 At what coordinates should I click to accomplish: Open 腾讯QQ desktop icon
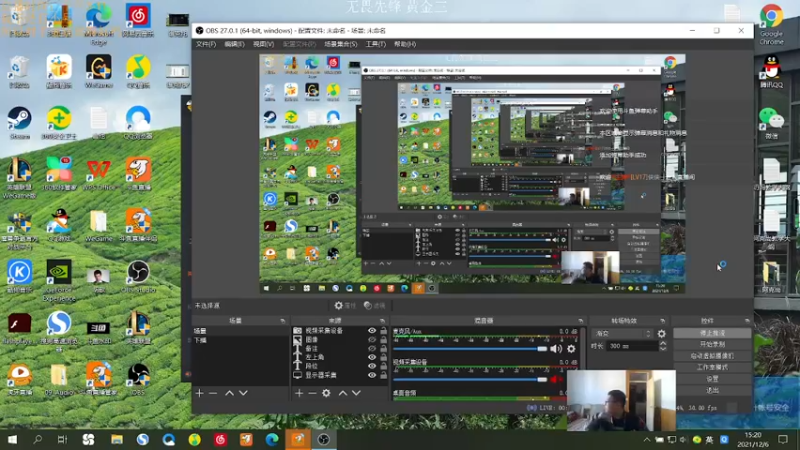click(771, 71)
